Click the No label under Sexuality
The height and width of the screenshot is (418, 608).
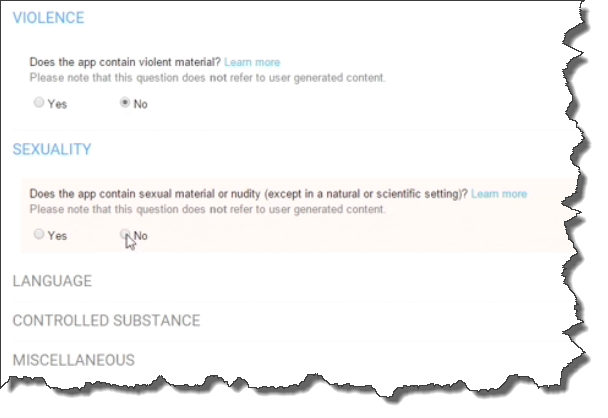click(140, 236)
